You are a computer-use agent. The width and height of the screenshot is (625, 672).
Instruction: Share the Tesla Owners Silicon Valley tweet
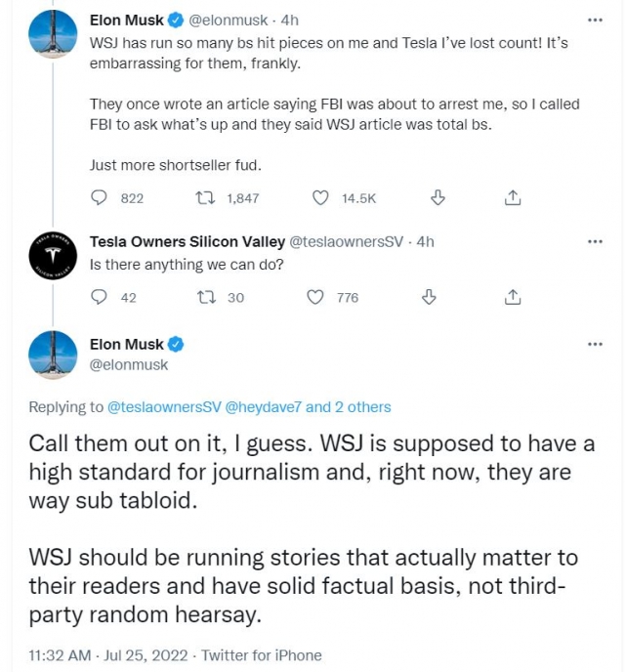pyautogui.click(x=513, y=297)
